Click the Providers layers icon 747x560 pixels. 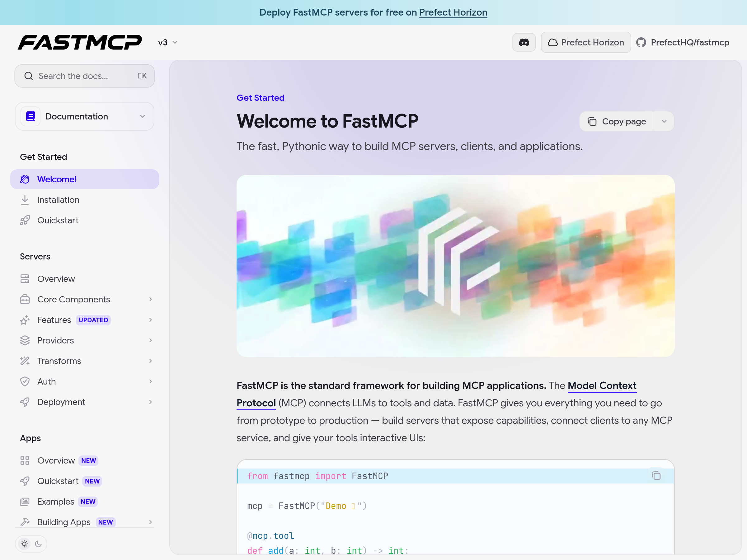pos(25,340)
